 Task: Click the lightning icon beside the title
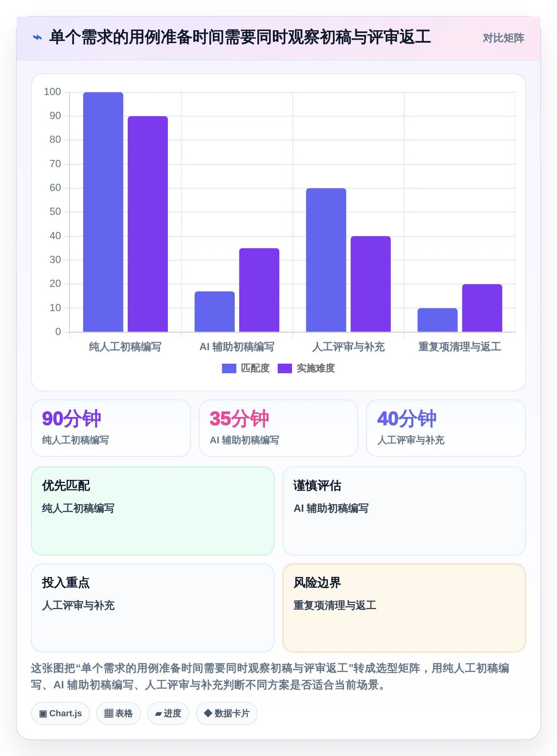pos(37,38)
